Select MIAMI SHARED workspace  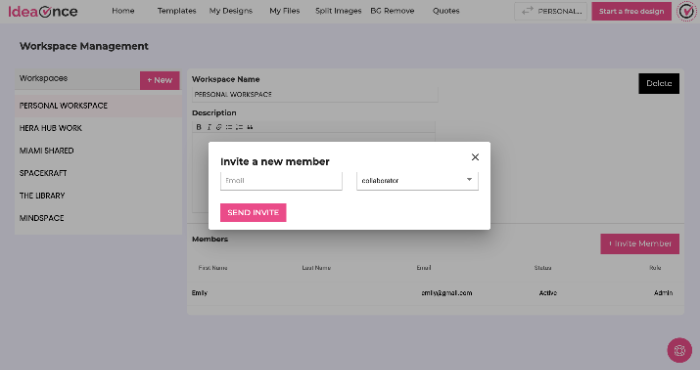tap(98, 150)
